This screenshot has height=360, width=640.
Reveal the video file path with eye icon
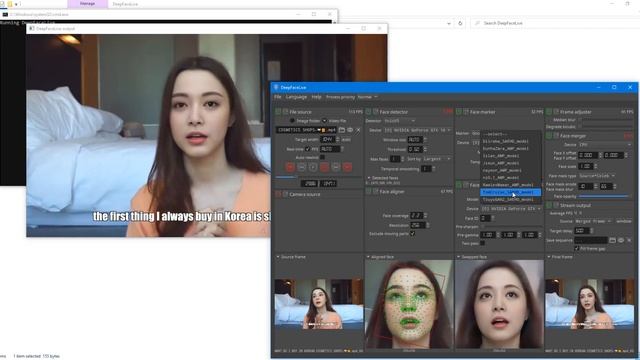(350, 130)
